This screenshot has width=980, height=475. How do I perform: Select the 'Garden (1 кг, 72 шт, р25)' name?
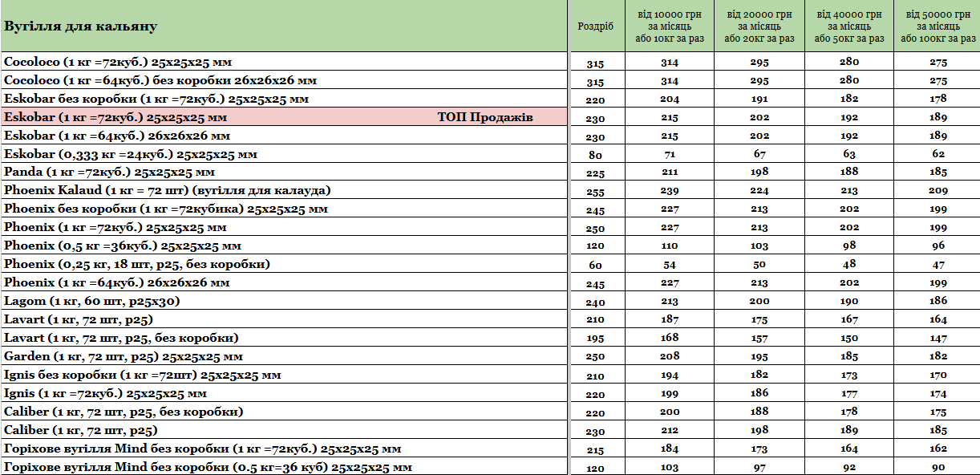[124, 356]
